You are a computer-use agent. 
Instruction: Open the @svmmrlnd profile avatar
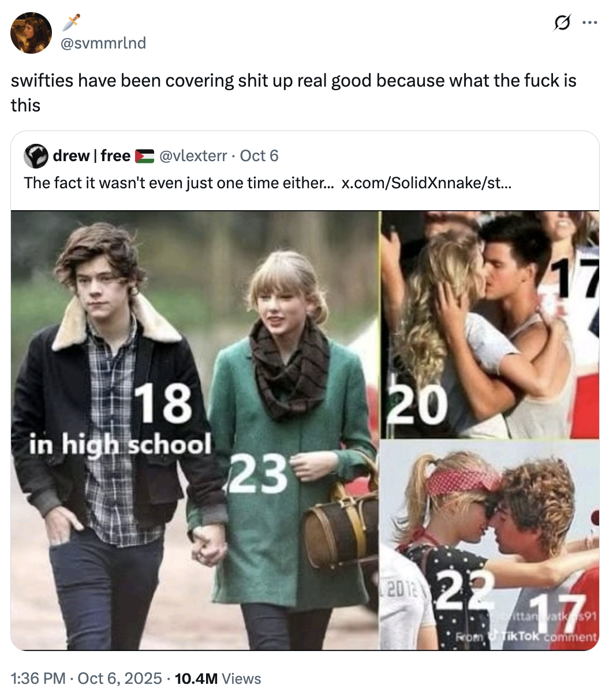(31, 33)
